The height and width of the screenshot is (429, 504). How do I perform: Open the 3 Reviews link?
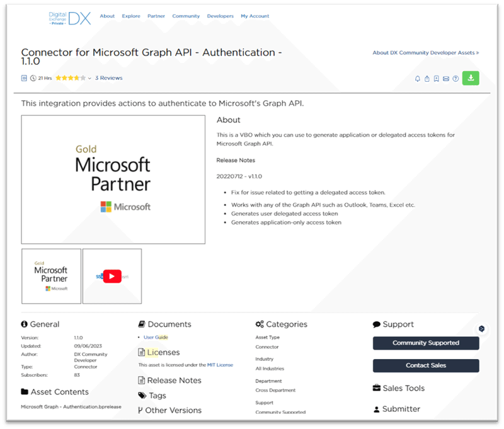tap(108, 78)
